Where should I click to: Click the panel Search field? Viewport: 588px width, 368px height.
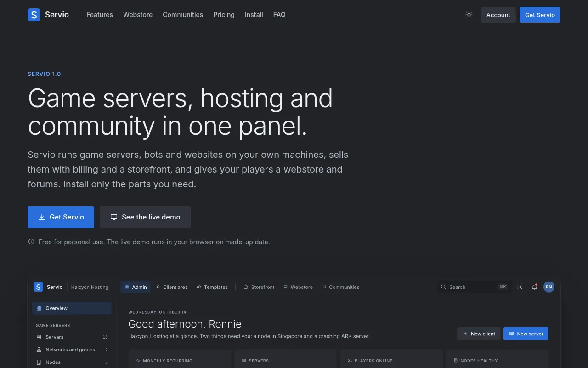click(x=474, y=287)
